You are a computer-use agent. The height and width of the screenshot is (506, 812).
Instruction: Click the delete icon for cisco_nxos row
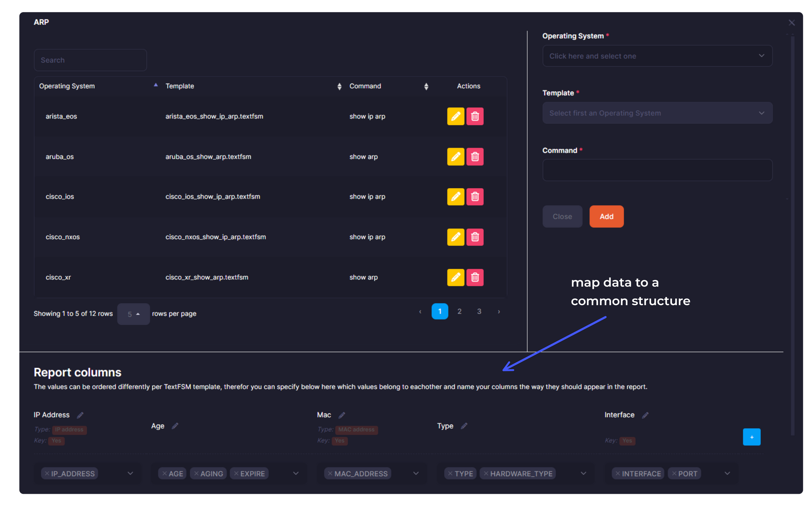coord(475,237)
